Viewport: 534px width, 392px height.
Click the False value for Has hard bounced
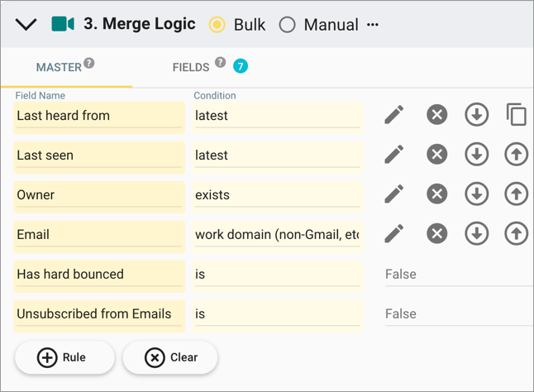pos(459,275)
